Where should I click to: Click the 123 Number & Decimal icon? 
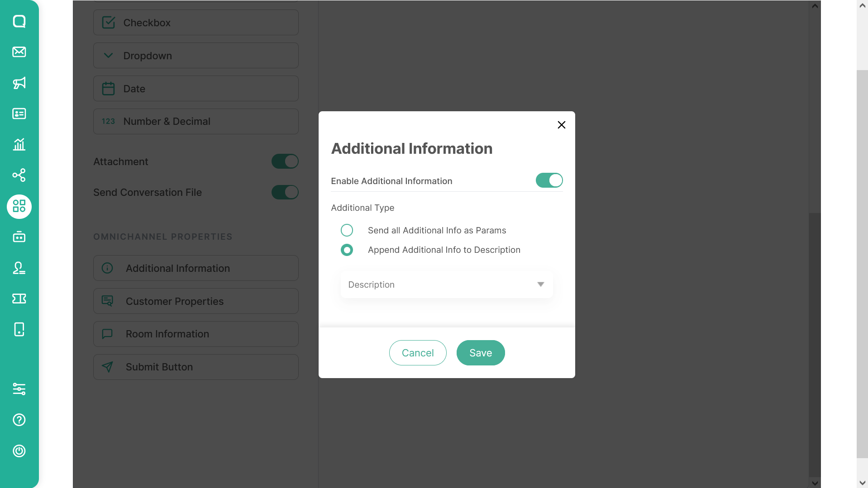[108, 121]
